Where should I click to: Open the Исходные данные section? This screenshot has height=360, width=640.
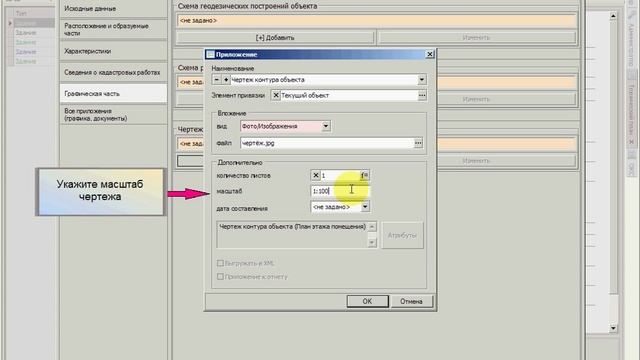(x=113, y=9)
